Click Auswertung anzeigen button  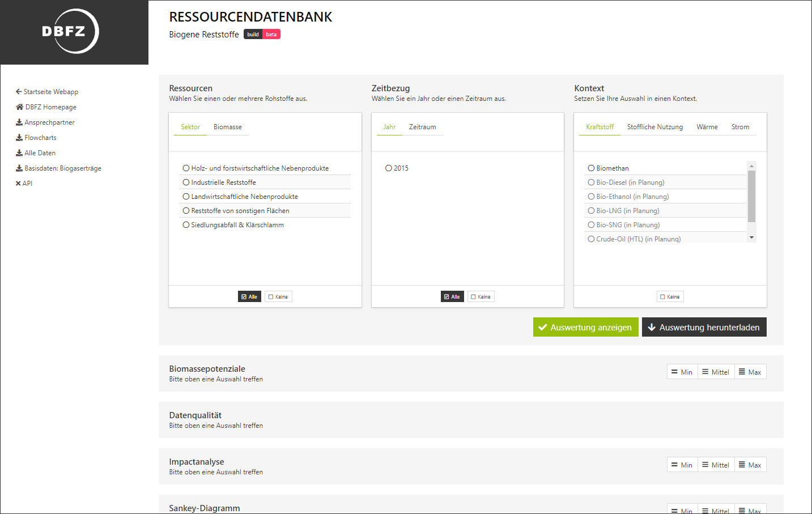[x=586, y=327]
